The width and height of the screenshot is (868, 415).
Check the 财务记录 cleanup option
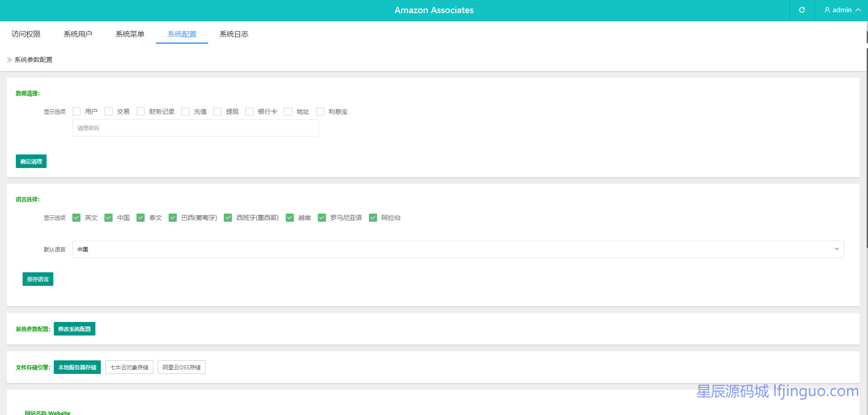click(x=141, y=112)
